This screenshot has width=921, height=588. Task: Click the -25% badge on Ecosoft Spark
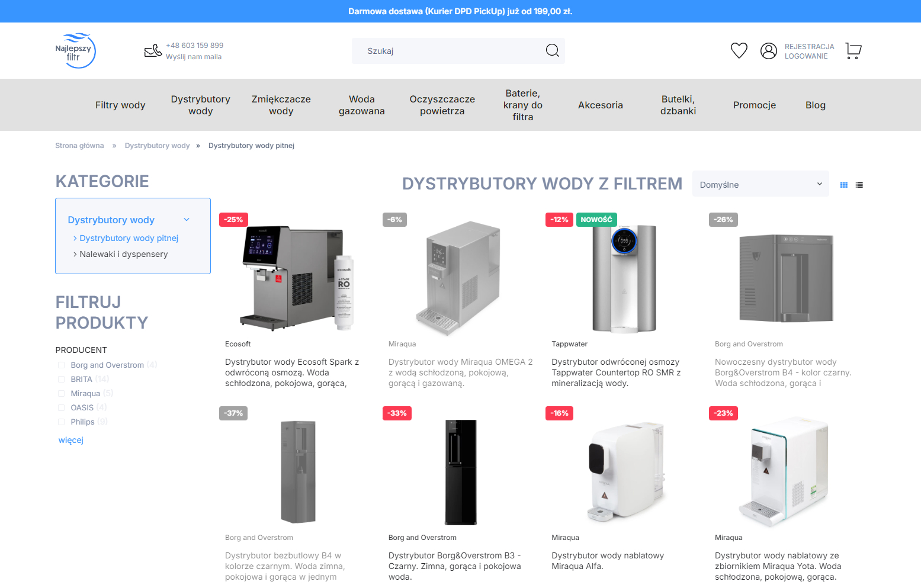tap(233, 220)
